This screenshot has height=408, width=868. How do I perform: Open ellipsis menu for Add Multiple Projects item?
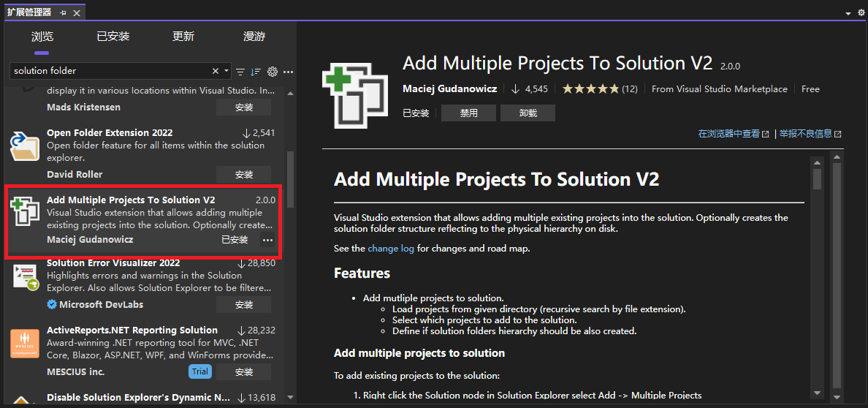tap(267, 240)
